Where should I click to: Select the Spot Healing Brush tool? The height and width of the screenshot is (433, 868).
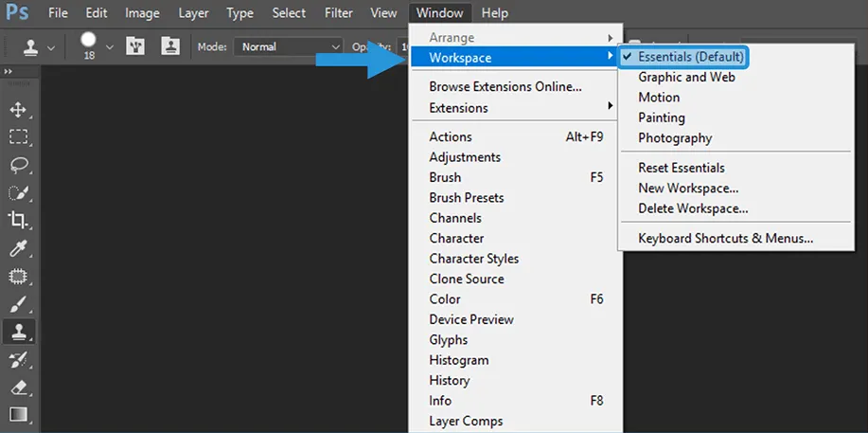tap(18, 276)
